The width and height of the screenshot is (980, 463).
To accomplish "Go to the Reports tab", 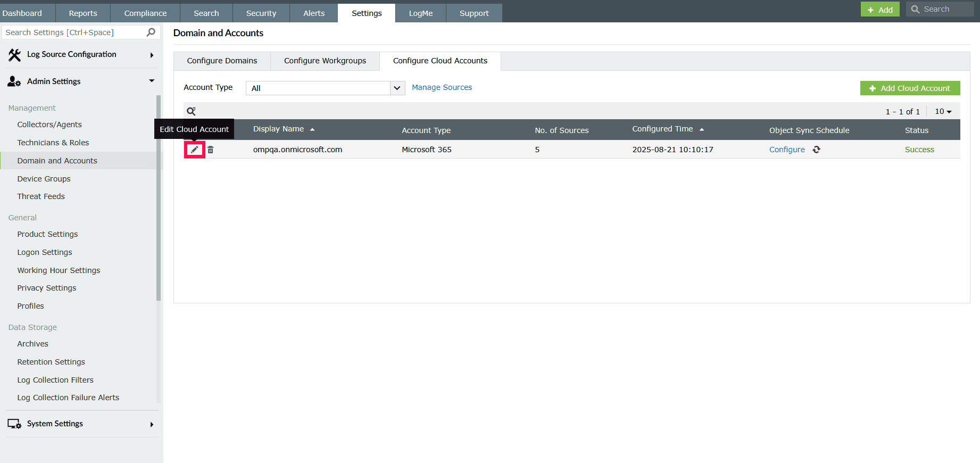I will [x=83, y=13].
